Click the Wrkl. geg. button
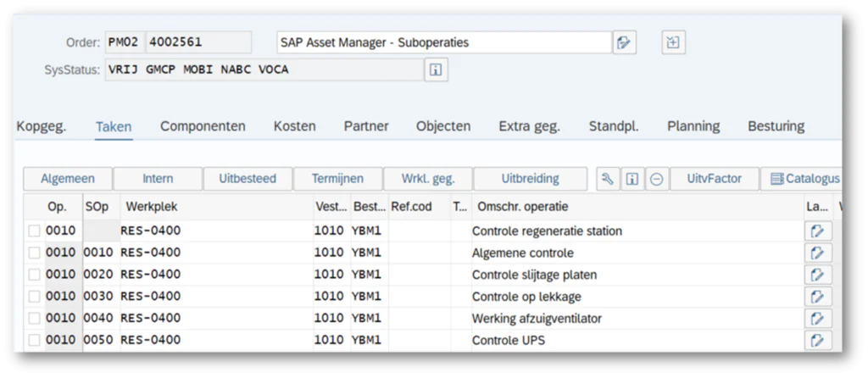The height and width of the screenshot is (378, 868). click(x=428, y=179)
